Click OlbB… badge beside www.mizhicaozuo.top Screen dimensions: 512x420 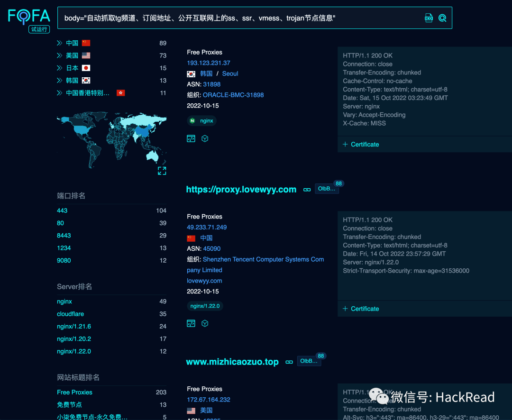[x=309, y=361]
